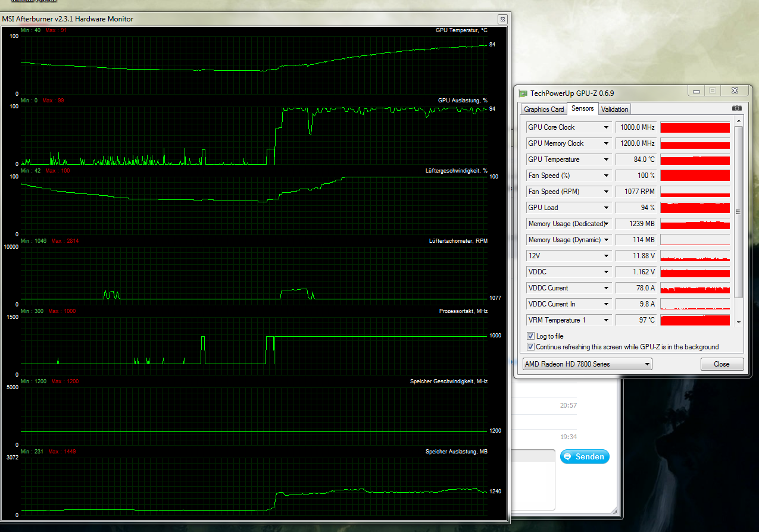
Task: Click the 97 °C VRM temperature value
Action: (636, 320)
